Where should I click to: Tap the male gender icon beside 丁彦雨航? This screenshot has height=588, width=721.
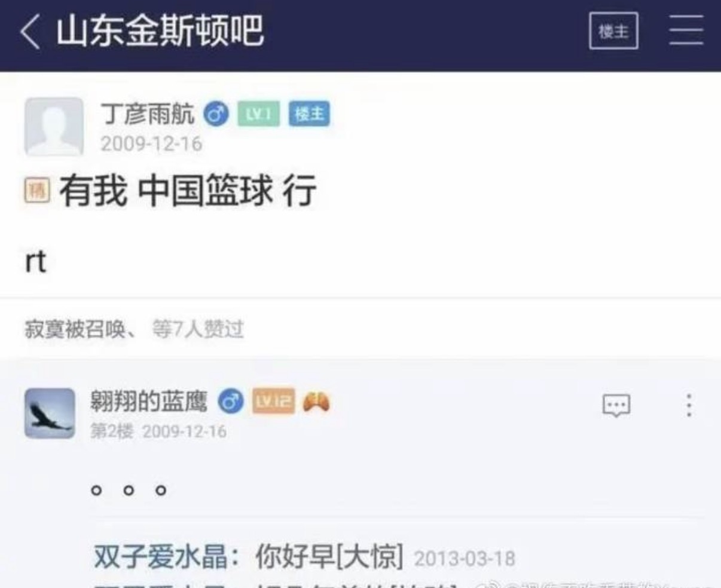[x=216, y=114]
